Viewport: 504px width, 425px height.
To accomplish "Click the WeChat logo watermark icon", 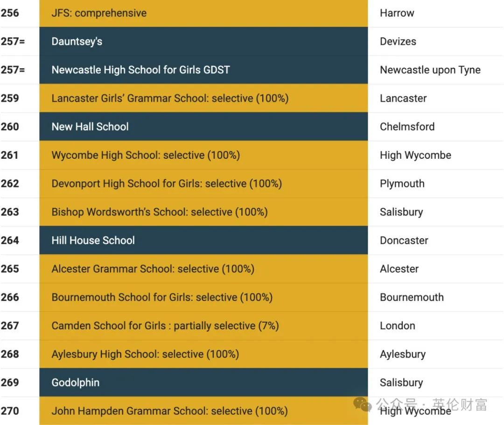I will pos(362,404).
